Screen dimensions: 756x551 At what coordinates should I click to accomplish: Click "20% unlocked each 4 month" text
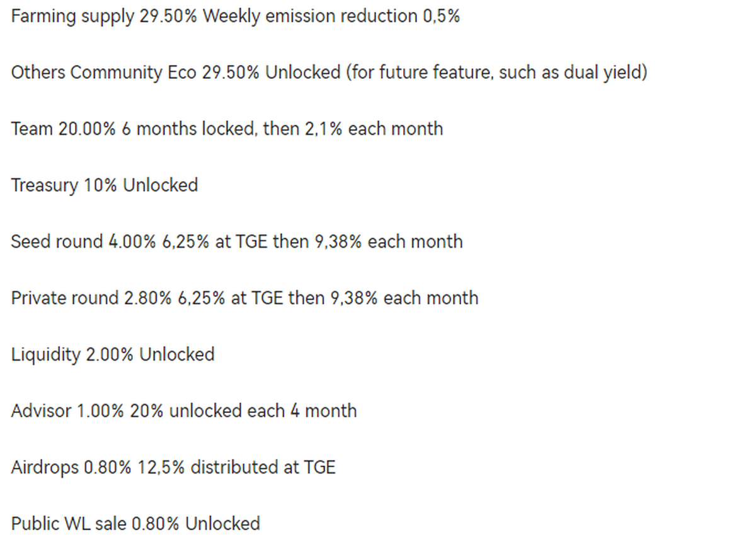(243, 411)
